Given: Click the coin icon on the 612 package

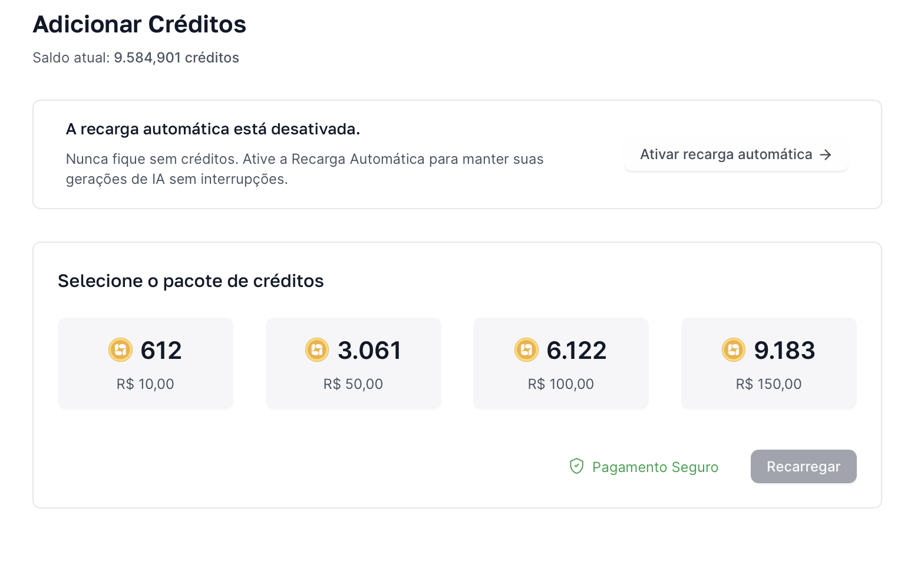Looking at the screenshot, I should pos(120,350).
